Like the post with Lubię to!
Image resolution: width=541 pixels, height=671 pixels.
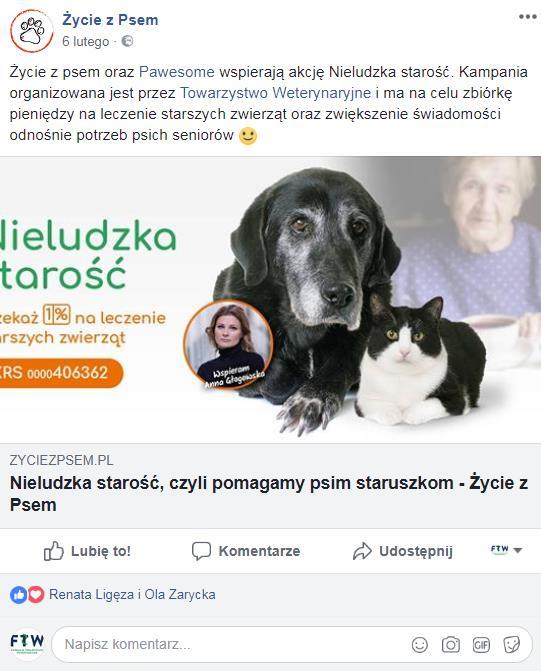pos(87,551)
